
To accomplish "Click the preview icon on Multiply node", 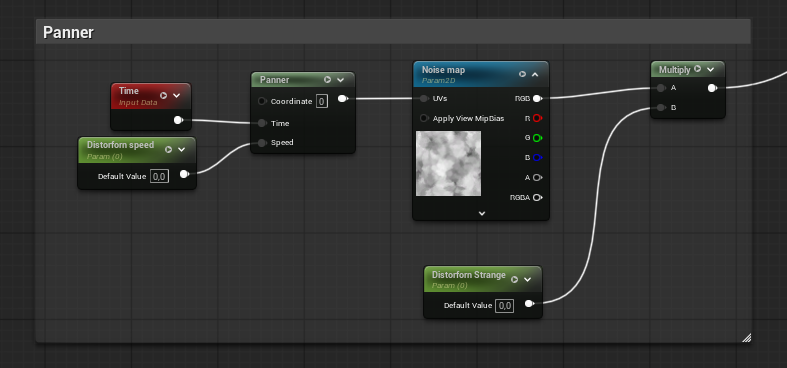I will click(x=697, y=69).
